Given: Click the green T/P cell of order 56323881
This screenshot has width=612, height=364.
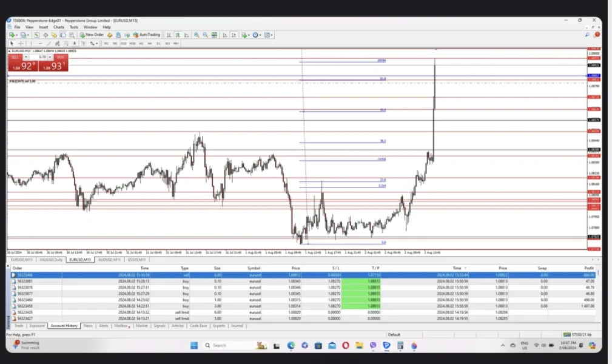Looking at the screenshot, I should pyautogui.click(x=375, y=281).
